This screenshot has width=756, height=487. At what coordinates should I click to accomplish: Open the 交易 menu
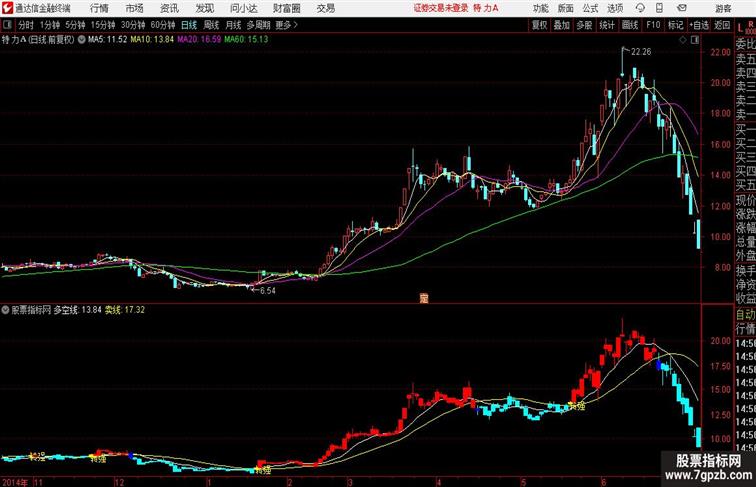pos(326,8)
